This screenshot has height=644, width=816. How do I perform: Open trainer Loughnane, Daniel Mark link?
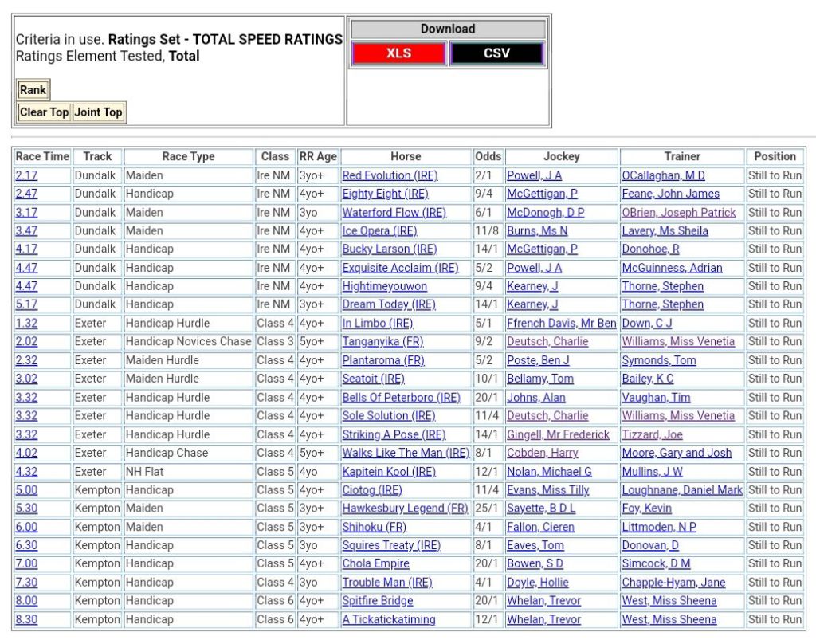pos(682,490)
